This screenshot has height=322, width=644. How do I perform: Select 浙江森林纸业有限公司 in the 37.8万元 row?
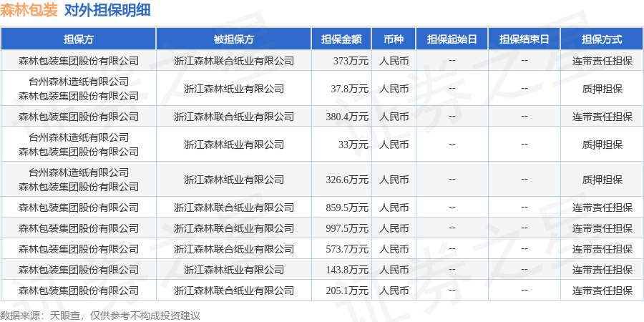[234, 89]
